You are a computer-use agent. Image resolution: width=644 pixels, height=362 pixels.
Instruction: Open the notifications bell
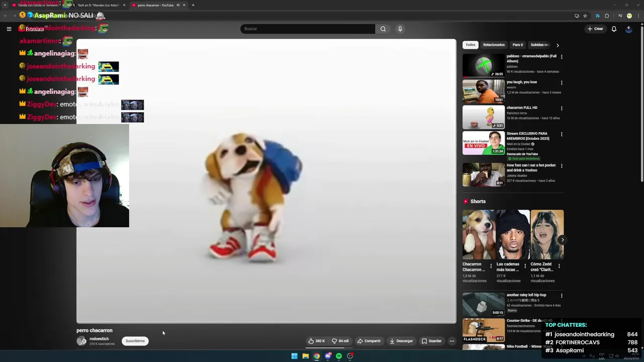pos(614,29)
